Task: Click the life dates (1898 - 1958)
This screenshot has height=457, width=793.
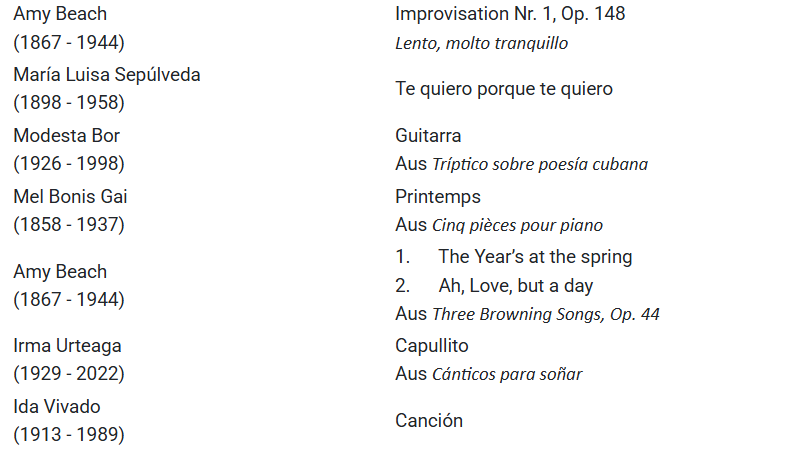Action: 69,103
